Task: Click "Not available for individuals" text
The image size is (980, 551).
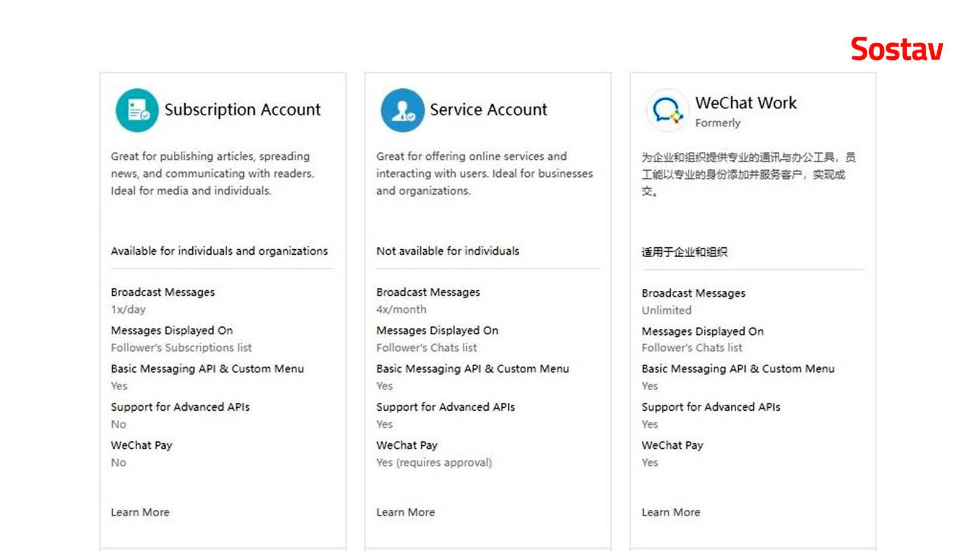Action: 448,251
